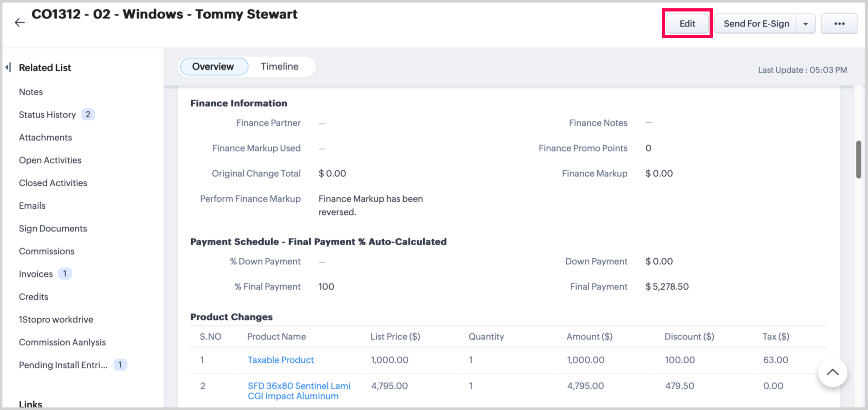The width and height of the screenshot is (868, 410).
Task: Open Notes in Related List
Action: [x=31, y=92]
